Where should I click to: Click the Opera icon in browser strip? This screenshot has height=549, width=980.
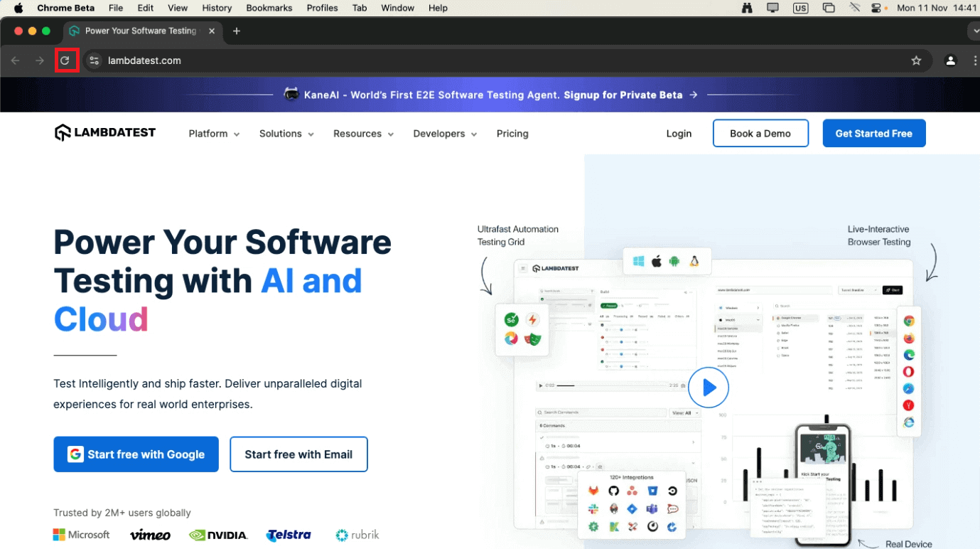[908, 371]
